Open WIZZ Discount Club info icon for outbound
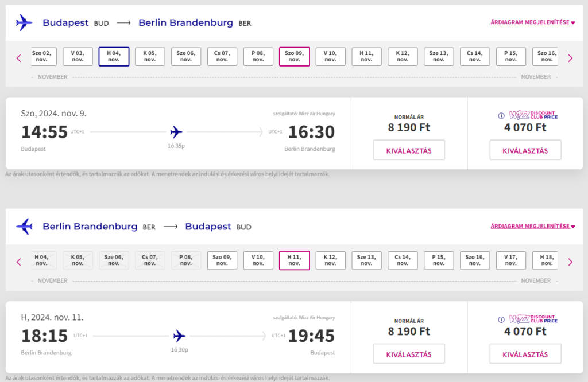588x382 pixels. click(x=501, y=116)
